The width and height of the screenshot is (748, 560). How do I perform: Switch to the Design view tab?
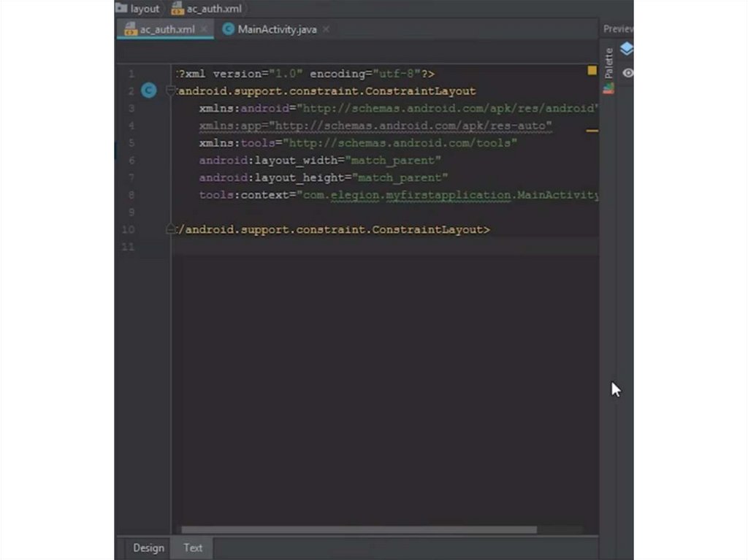(148, 548)
